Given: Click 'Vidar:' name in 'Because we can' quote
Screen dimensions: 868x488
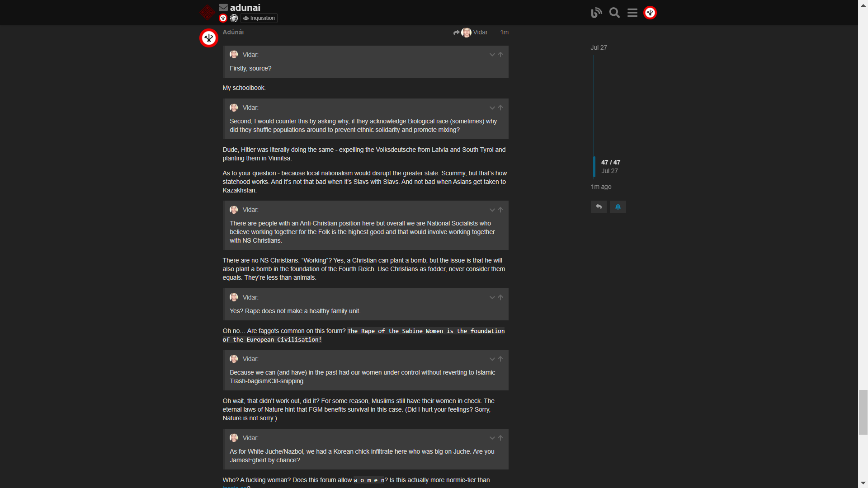Looking at the screenshot, I should (x=250, y=359).
